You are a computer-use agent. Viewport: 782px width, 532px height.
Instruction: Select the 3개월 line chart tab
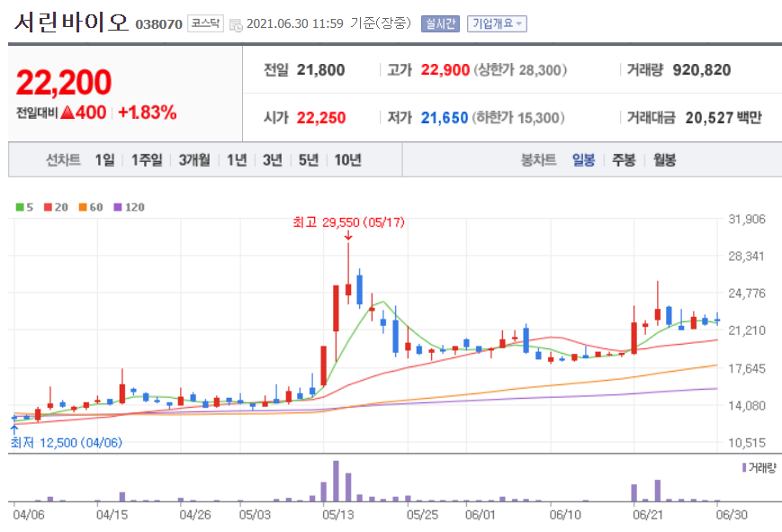tap(194, 159)
